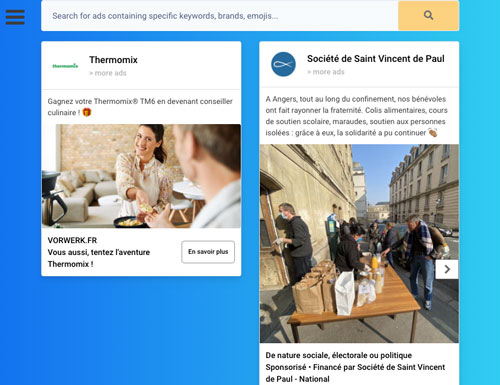Click the yellow search magnifier button
This screenshot has height=385, width=500.
click(x=428, y=15)
